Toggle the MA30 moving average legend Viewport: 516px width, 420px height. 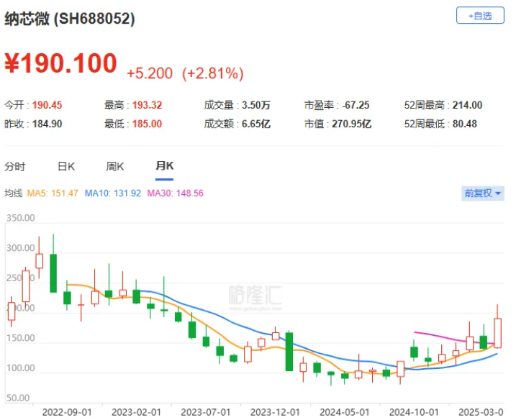175,193
